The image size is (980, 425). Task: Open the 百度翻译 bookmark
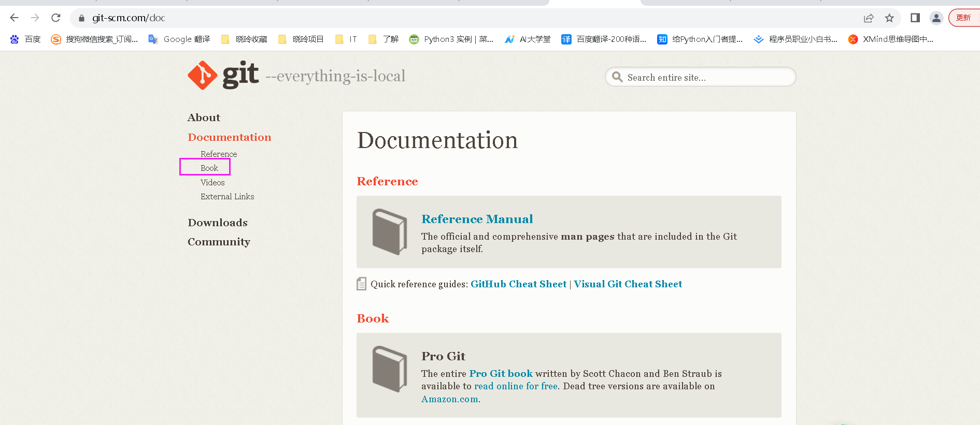[x=604, y=39]
